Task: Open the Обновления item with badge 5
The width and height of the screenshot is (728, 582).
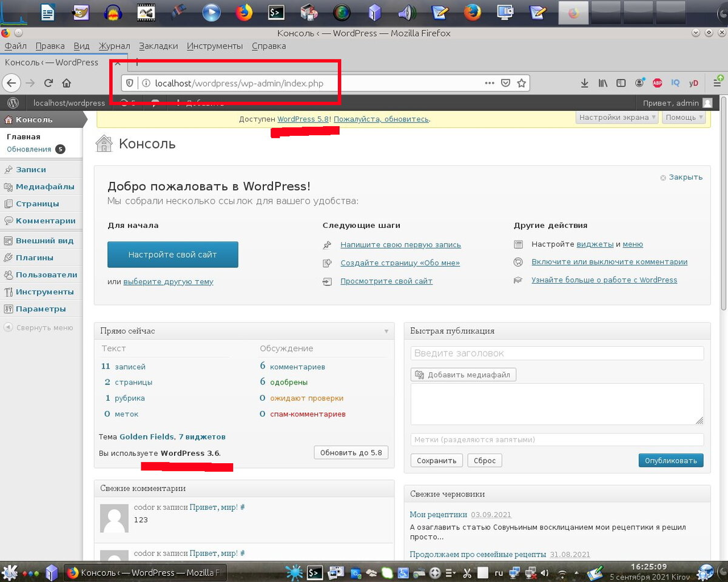Action: click(36, 149)
